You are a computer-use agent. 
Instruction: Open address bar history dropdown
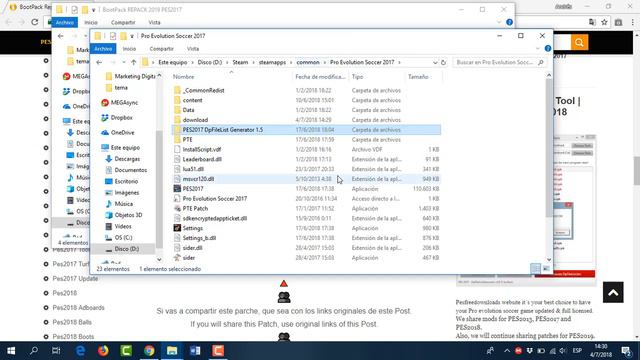[435, 62]
